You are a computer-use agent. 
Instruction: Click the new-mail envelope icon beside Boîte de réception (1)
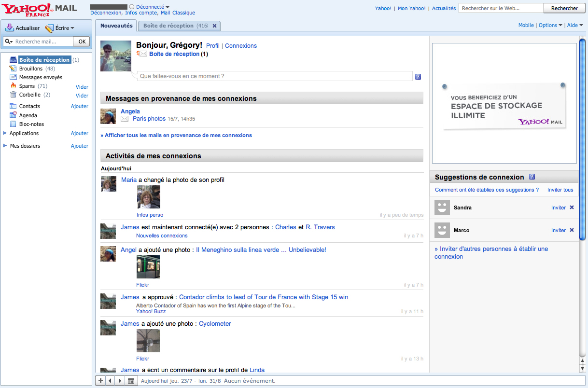pos(142,54)
